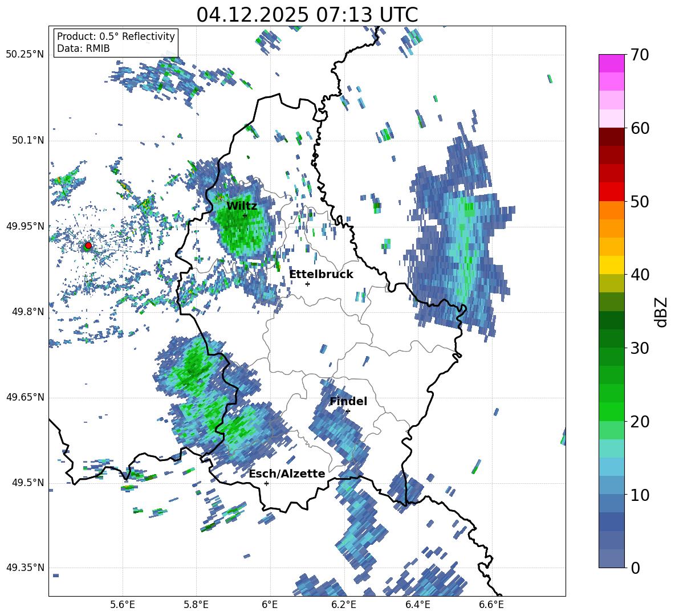Click the Data: RMIB text
This screenshot has height=616, width=675.
pyautogui.click(x=83, y=48)
